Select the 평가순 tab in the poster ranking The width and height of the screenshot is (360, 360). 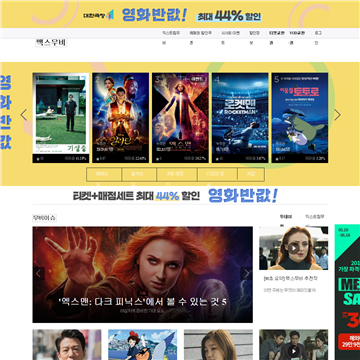(139, 175)
